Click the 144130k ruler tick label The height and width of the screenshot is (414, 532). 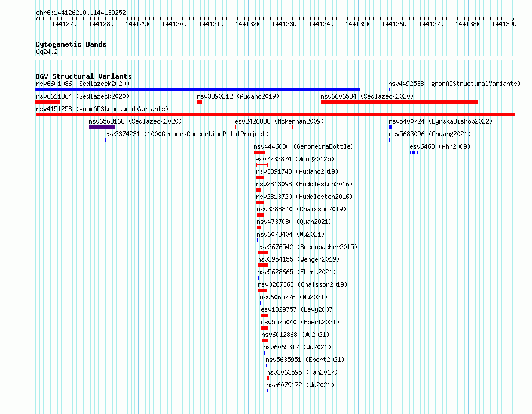174,24
